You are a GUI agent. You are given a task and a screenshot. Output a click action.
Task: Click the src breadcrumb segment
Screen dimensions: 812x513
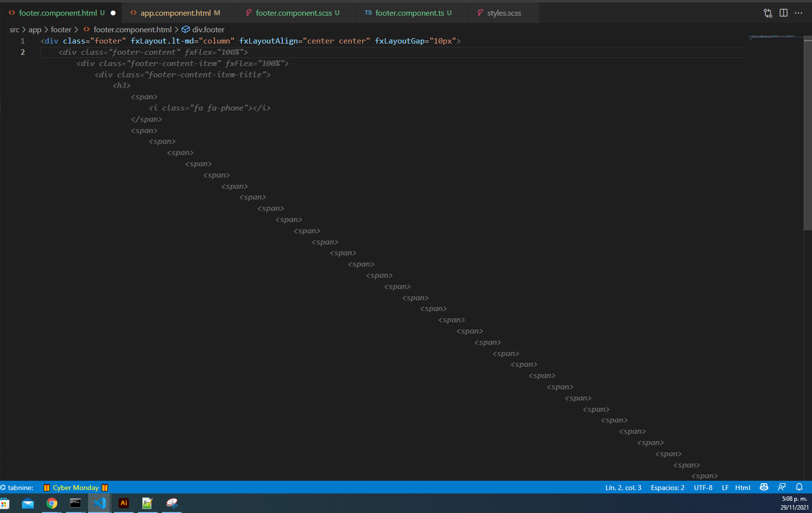15,30
